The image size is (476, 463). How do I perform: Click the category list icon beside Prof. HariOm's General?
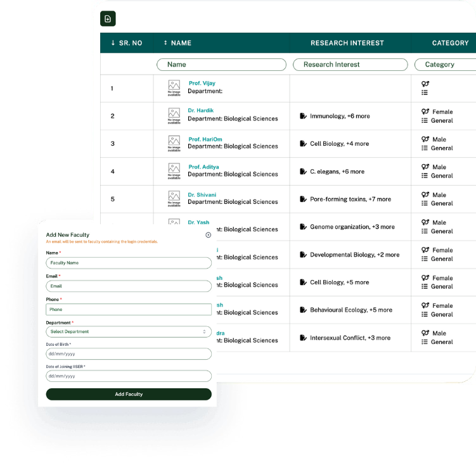pyautogui.click(x=425, y=148)
